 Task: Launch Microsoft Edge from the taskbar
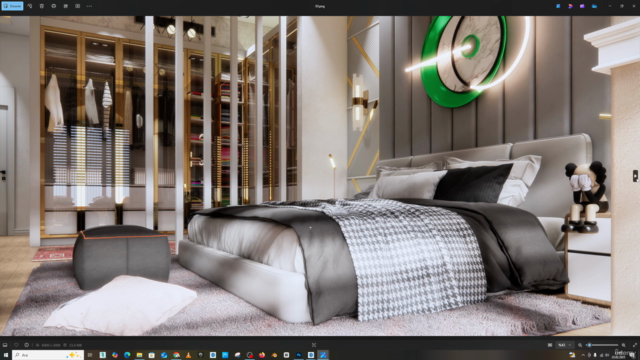tap(127, 355)
